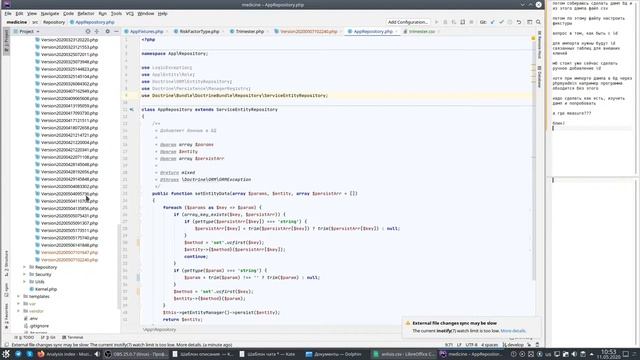Switch to Version20200507102240.php tab
Viewport: 640px width, 360px height.
click(308, 31)
